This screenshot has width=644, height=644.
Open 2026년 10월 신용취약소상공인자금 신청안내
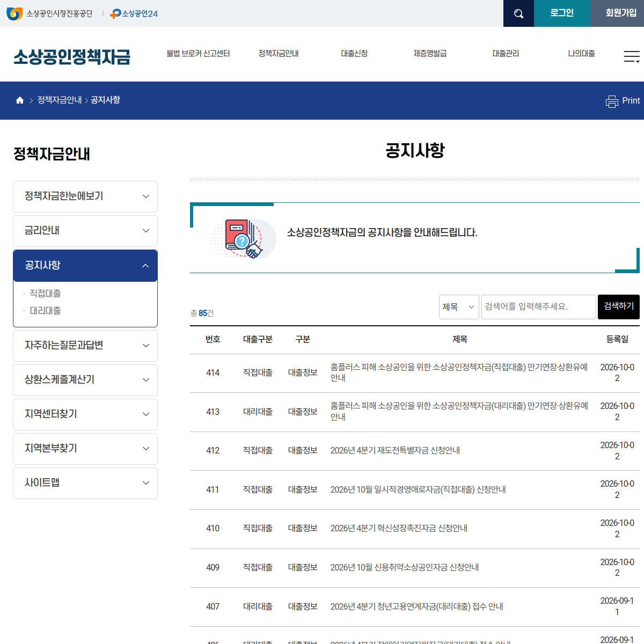pos(405,568)
